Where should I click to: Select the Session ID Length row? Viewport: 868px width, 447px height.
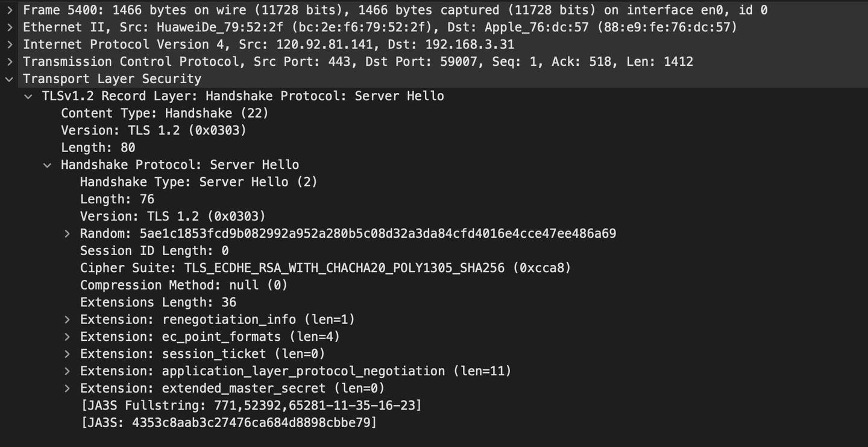[x=154, y=251]
